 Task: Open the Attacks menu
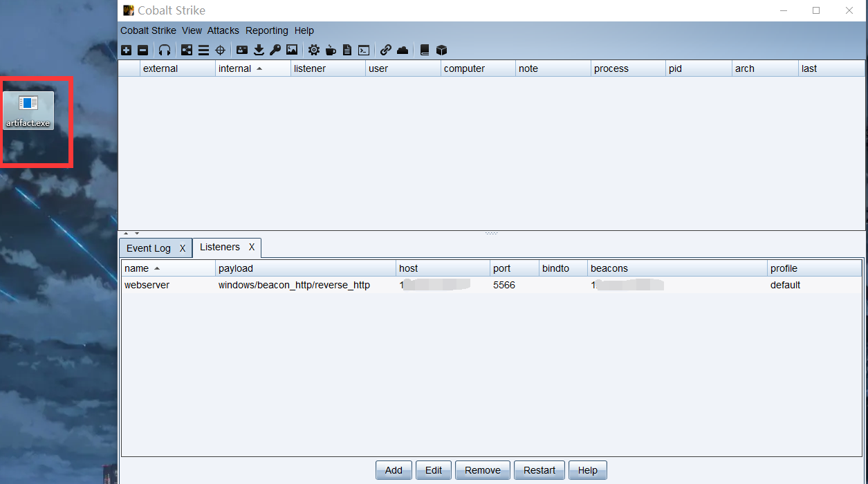[x=223, y=30]
